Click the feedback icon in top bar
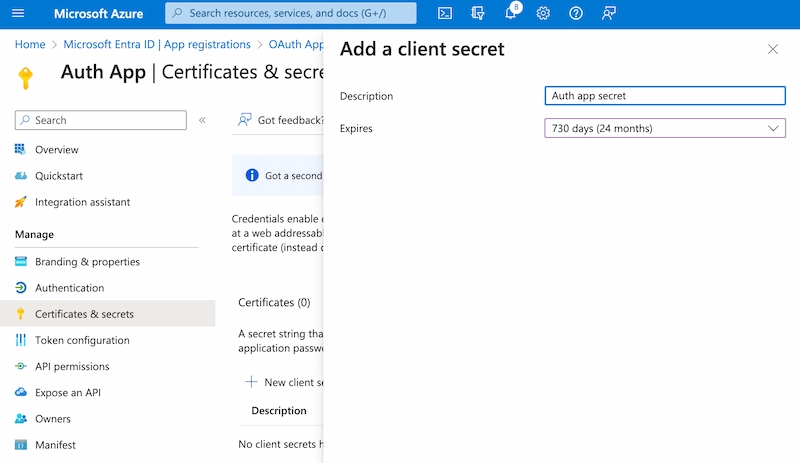Viewport: 800px width, 463px height. pyautogui.click(x=609, y=13)
